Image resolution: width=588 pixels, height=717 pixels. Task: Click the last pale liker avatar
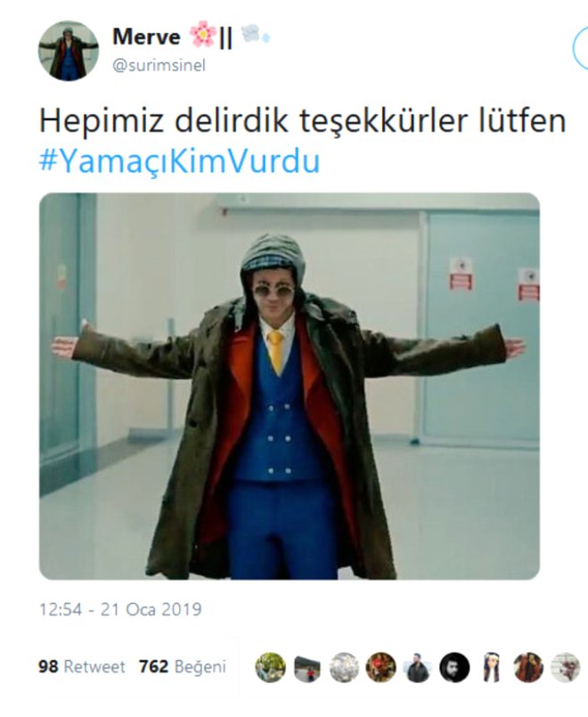point(565,668)
